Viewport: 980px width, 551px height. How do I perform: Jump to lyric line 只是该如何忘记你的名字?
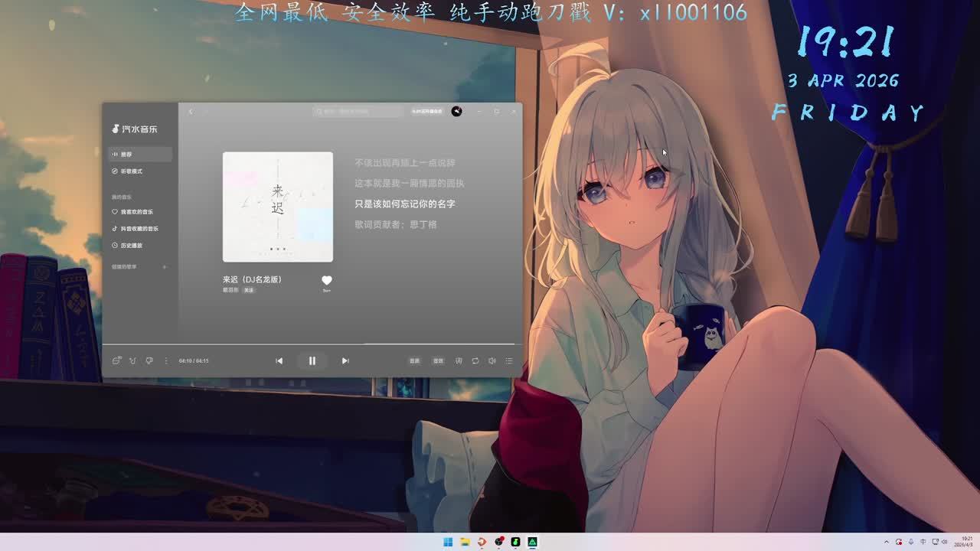click(x=405, y=204)
